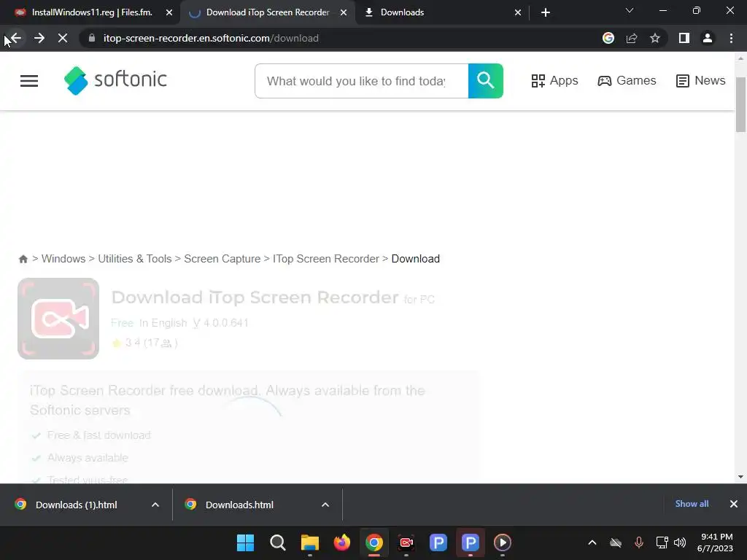This screenshot has width=747, height=560.
Task: Expand Downloads (1).html options chevron
Action: (x=155, y=505)
